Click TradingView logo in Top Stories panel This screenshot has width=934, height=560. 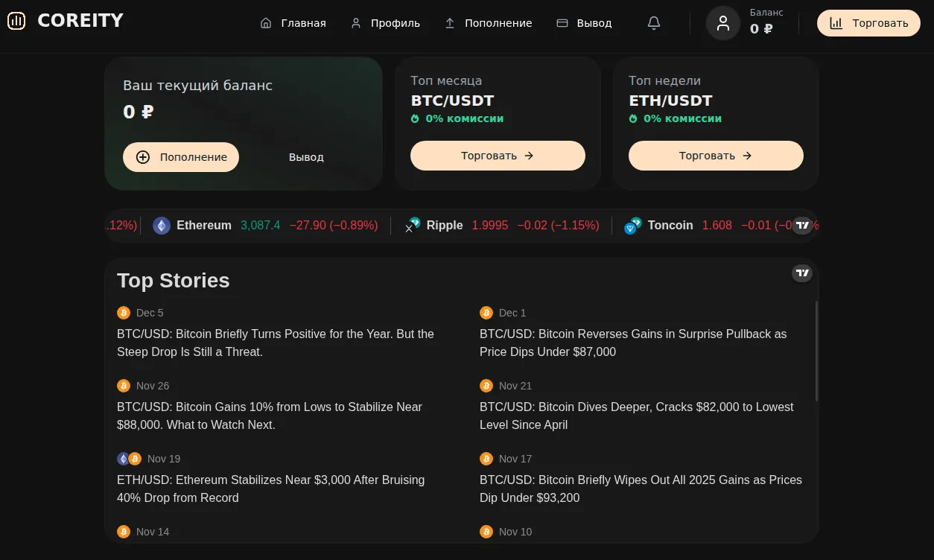tap(802, 273)
